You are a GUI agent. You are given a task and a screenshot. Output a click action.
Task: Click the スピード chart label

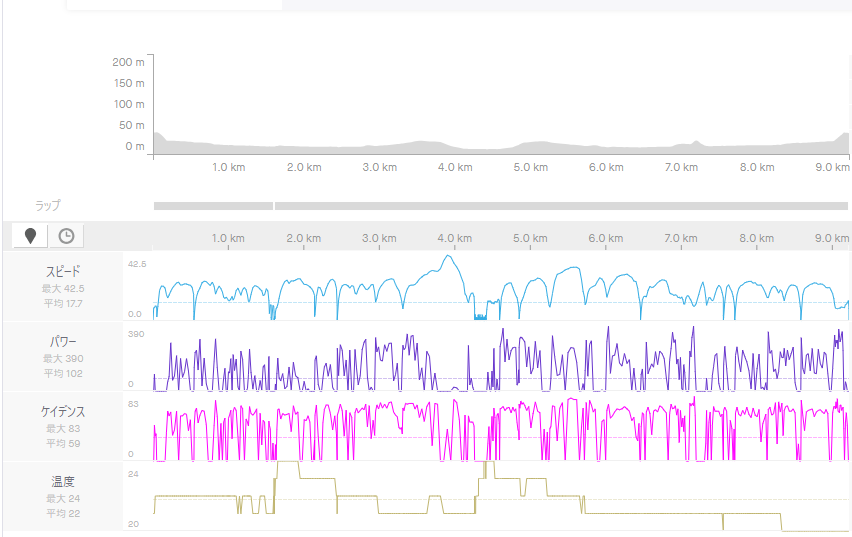point(63,271)
